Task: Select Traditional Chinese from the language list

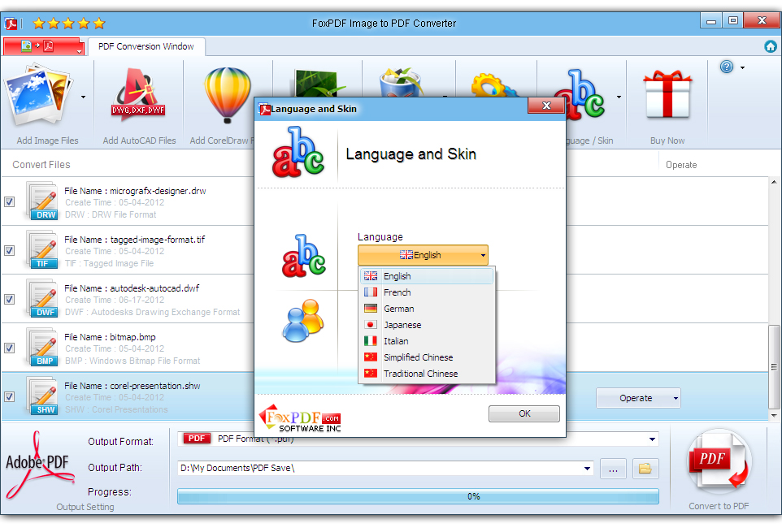Action: (427, 374)
